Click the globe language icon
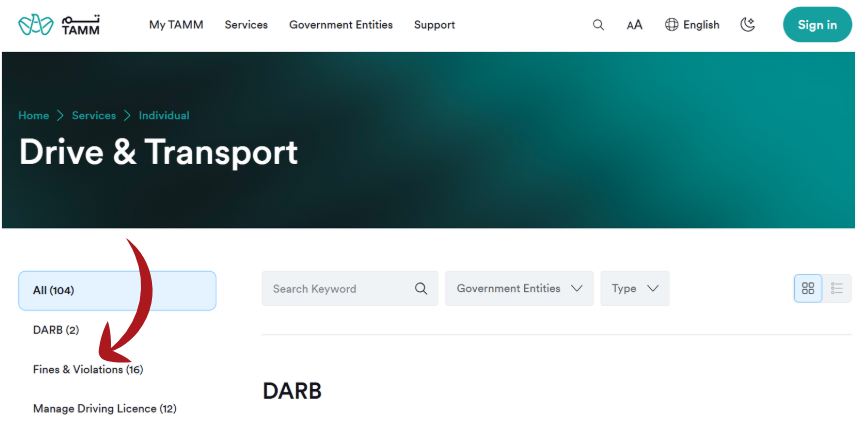Screen dimensions: 856x421 [672, 25]
